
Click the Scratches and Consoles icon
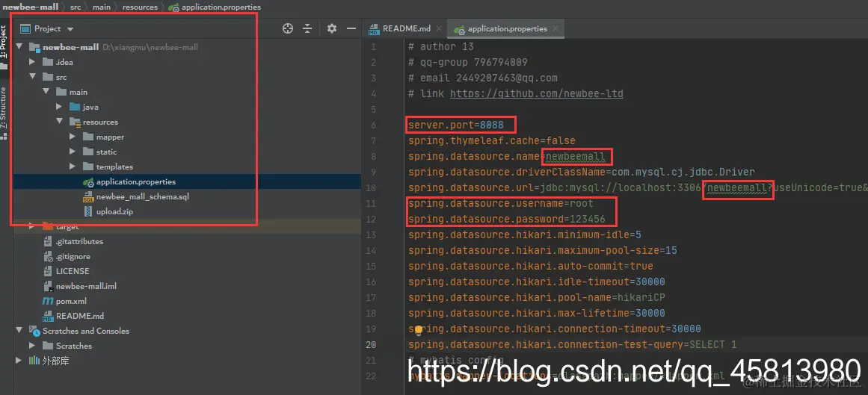tap(34, 331)
